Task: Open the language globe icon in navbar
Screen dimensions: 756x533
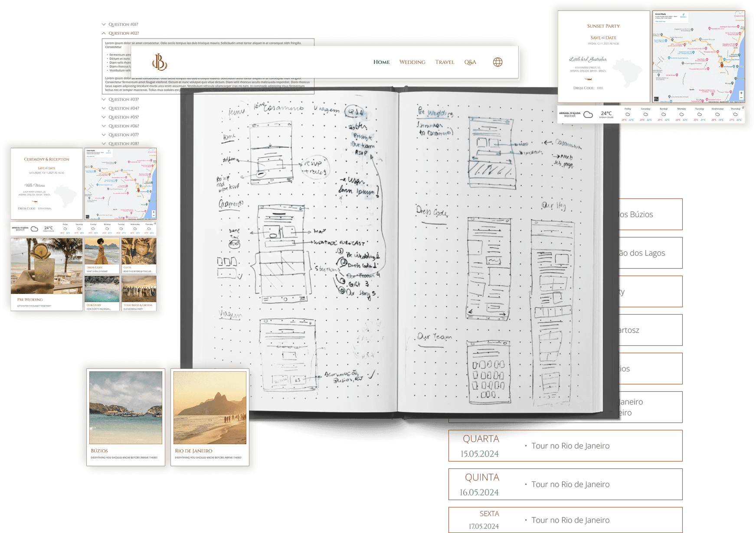Action: [498, 62]
